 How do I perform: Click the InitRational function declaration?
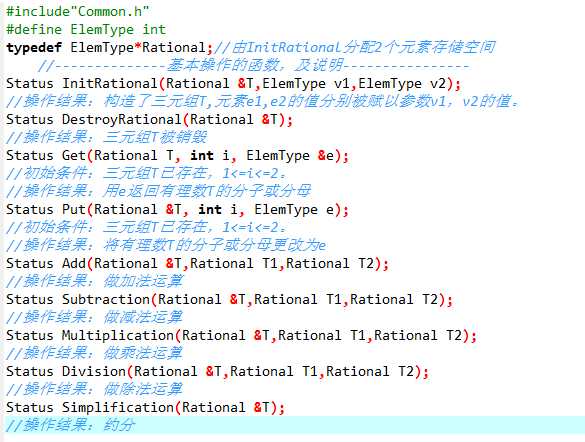(234, 83)
